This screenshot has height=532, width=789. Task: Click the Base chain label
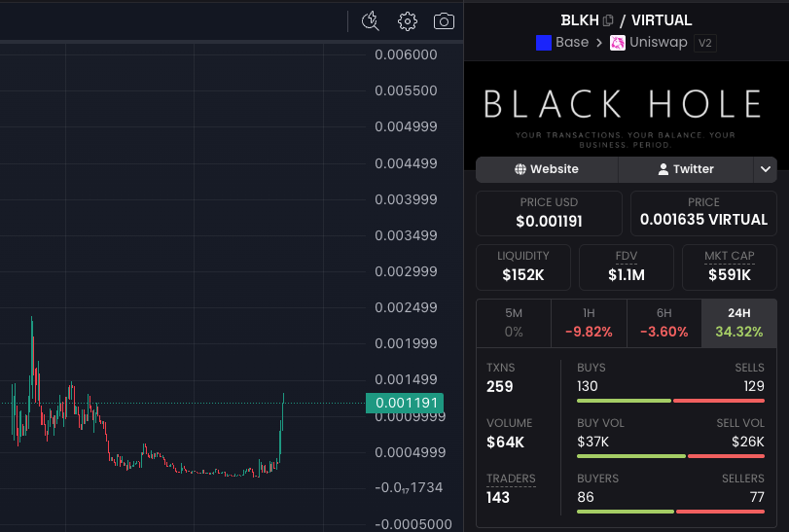[572, 42]
